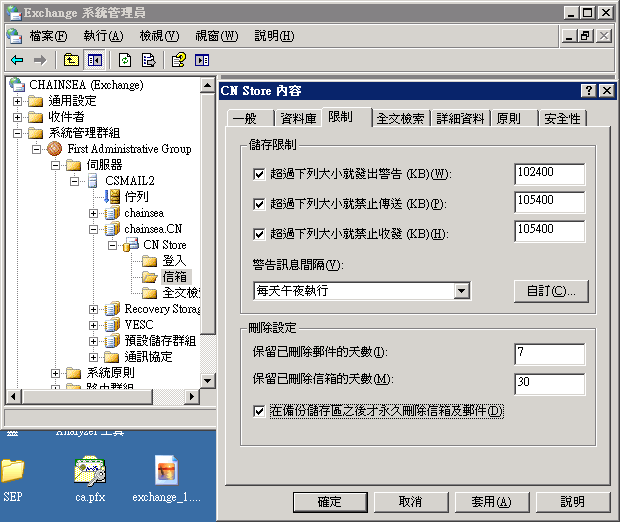Switch to the 原則 tab
This screenshot has height=522, width=620.
[514, 118]
